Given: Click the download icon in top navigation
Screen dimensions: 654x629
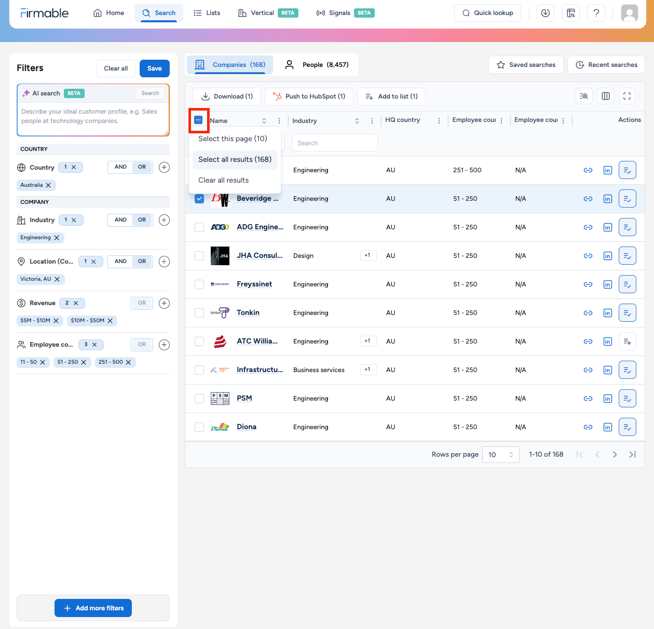Looking at the screenshot, I should click(x=545, y=13).
